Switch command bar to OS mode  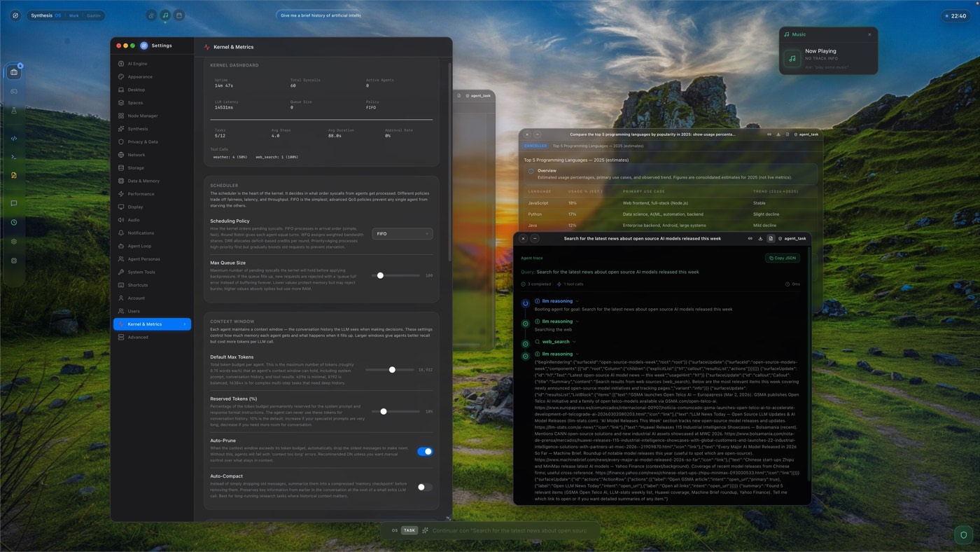pos(395,530)
